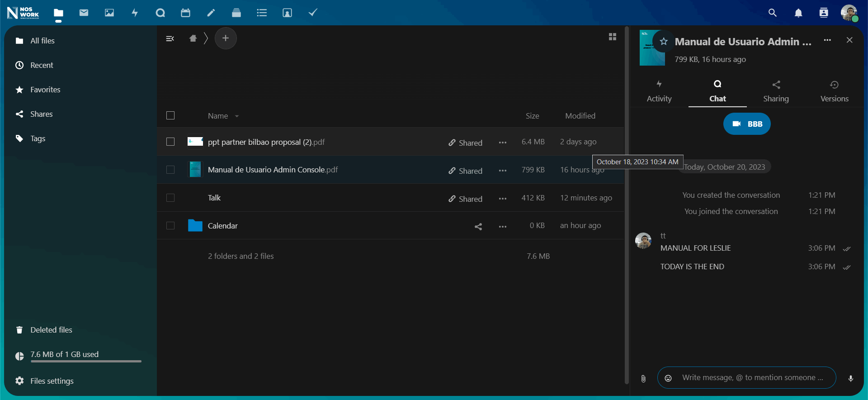Viewport: 868px width, 400px height.
Task: Click Shared label on Manual de Usuario row
Action: 466,171
